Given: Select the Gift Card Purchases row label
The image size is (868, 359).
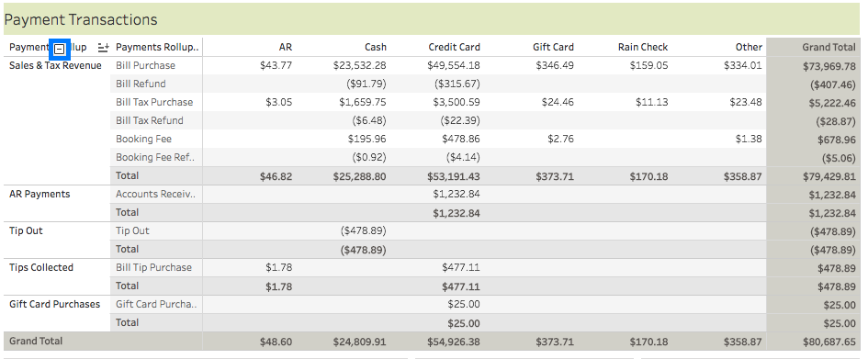Looking at the screenshot, I should [x=54, y=304].
